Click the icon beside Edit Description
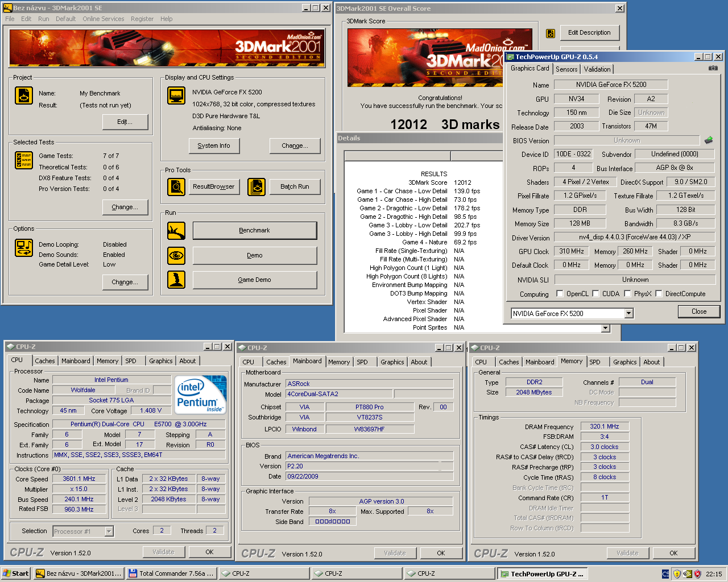This screenshot has height=582, width=728. (551, 34)
